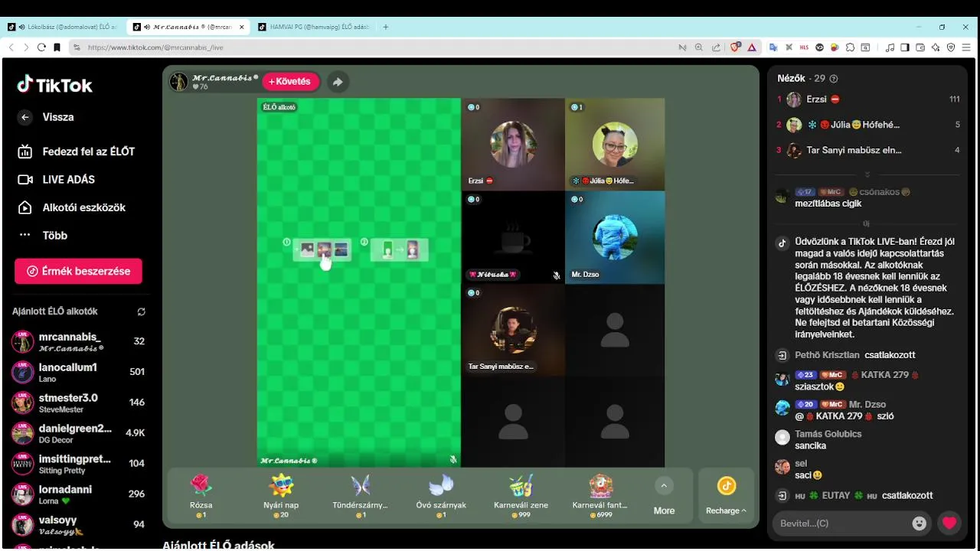Screen dimensions: 980x551
Task: Open Brave wallet icon
Action: coord(920,47)
